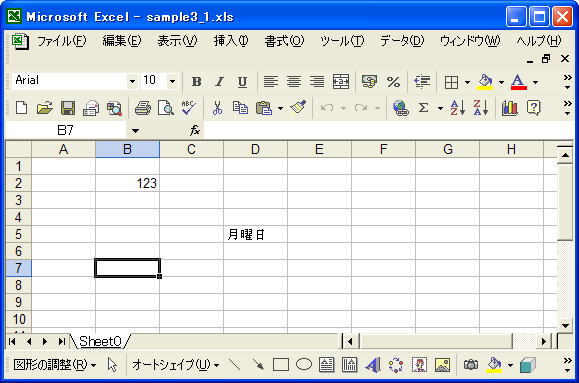Apply red Font Color A
Image resolution: width=579 pixels, height=383 pixels.
coord(518,82)
